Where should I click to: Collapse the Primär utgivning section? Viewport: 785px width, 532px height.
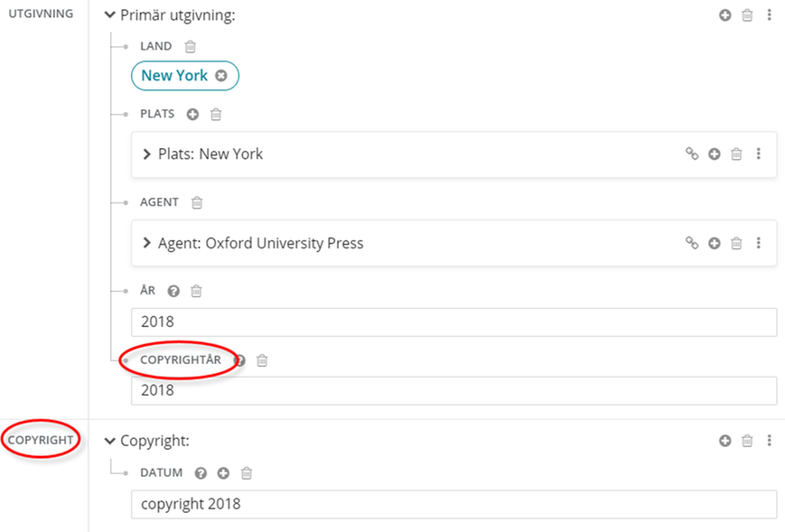(108, 14)
